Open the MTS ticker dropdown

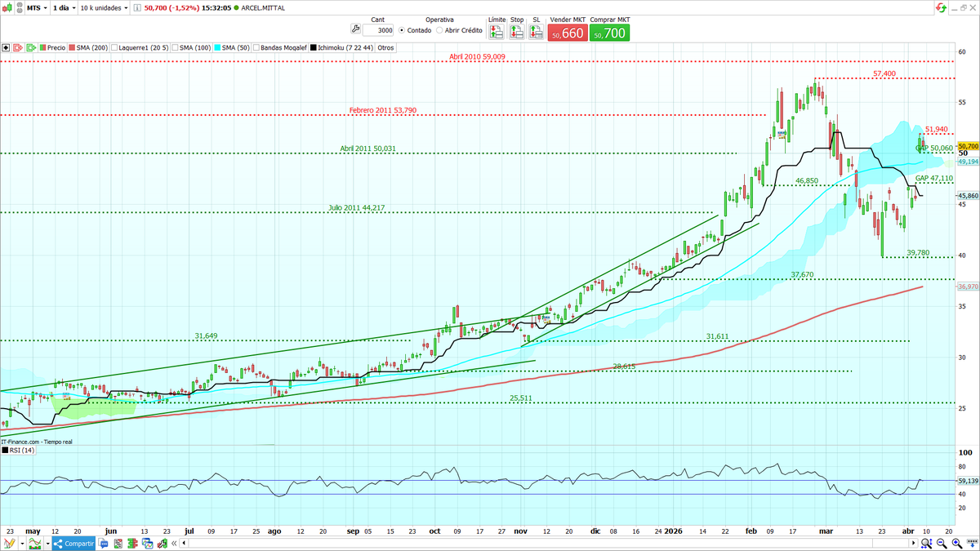[37, 8]
